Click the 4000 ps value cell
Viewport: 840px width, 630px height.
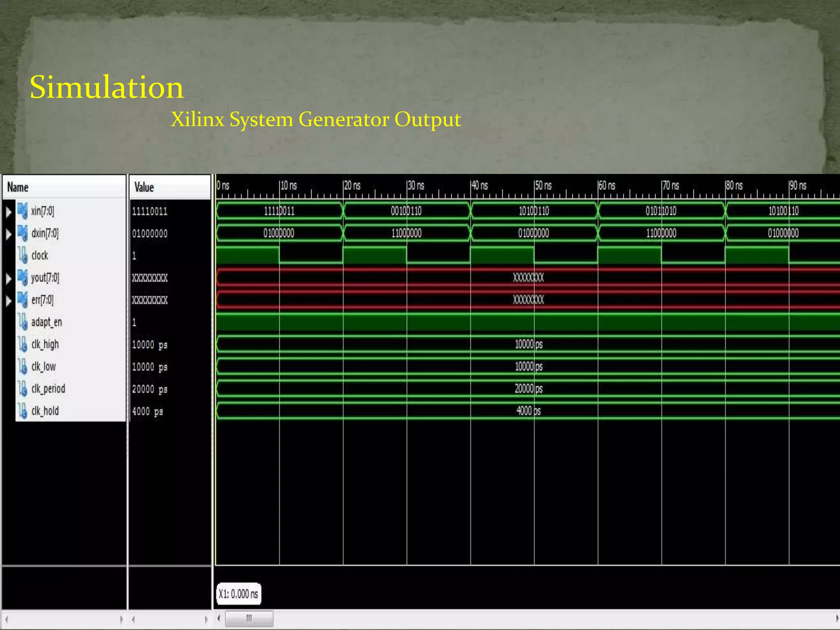[148, 411]
